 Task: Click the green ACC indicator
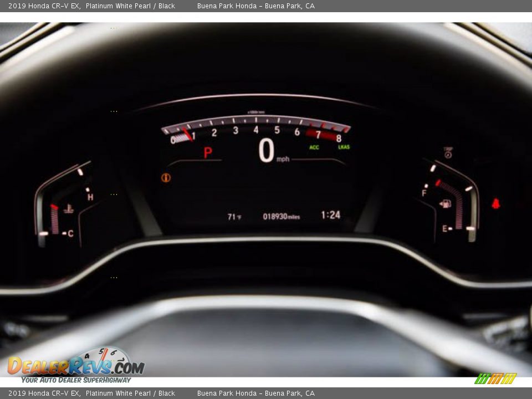click(x=314, y=147)
